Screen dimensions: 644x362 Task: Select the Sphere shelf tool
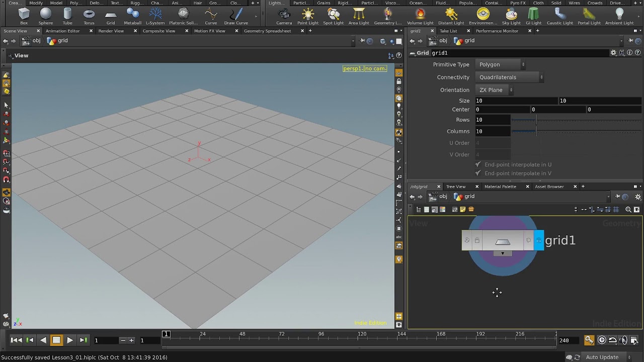pyautogui.click(x=46, y=16)
